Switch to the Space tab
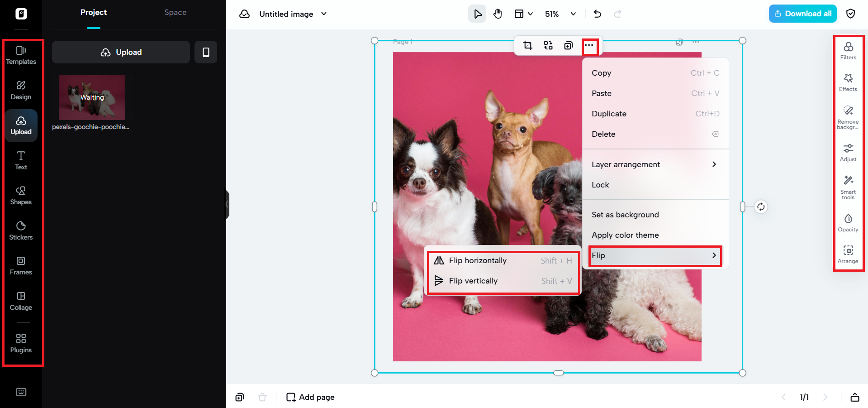 click(175, 12)
